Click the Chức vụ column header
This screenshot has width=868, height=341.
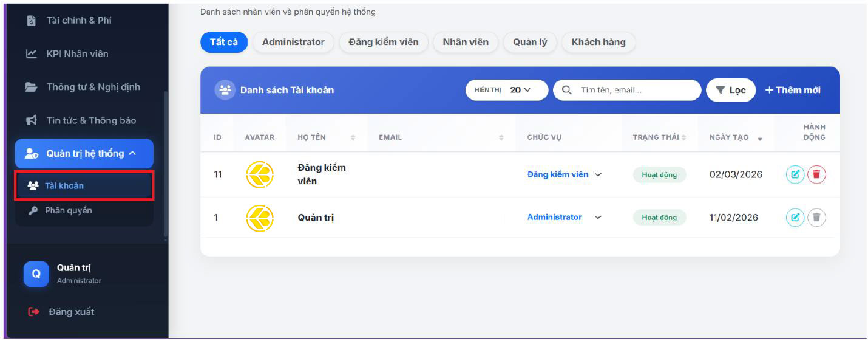[x=544, y=137]
